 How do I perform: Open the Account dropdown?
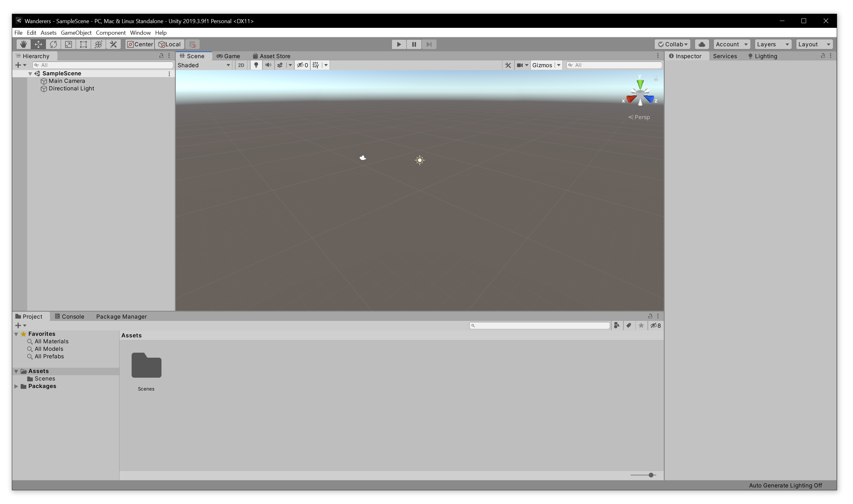point(732,44)
